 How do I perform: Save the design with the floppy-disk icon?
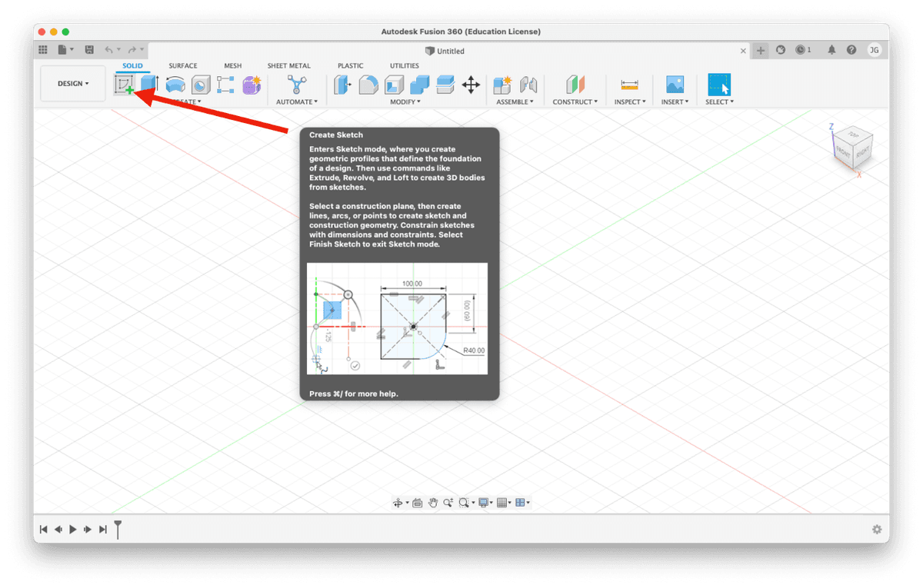(x=89, y=50)
